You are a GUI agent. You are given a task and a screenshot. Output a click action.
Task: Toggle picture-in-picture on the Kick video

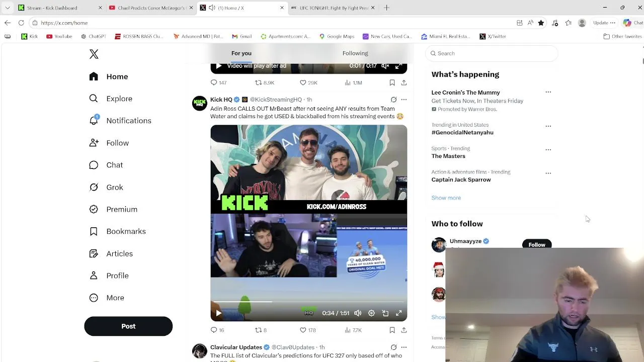(385, 313)
